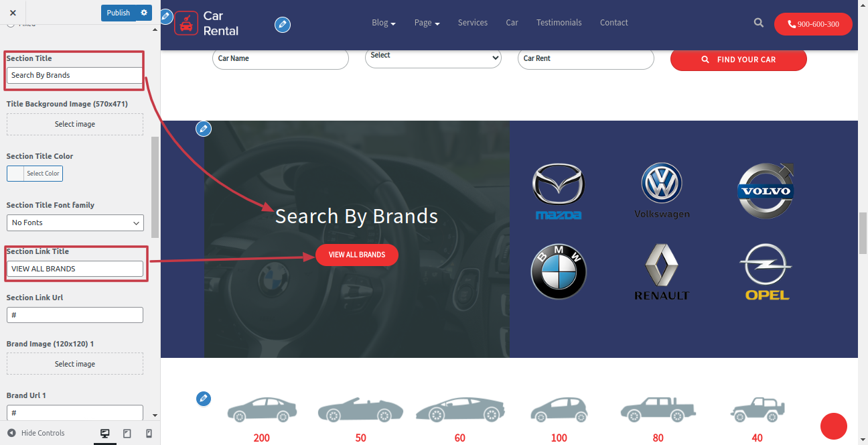This screenshot has height=445, width=868.
Task: Click the pencil edit shortcut before the nav menu
Action: click(283, 25)
